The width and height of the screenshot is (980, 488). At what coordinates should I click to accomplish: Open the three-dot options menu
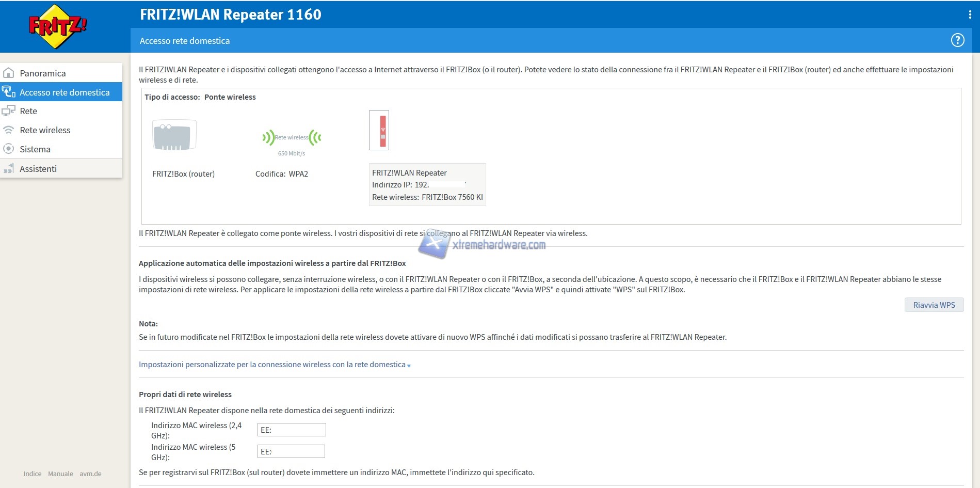tap(970, 15)
